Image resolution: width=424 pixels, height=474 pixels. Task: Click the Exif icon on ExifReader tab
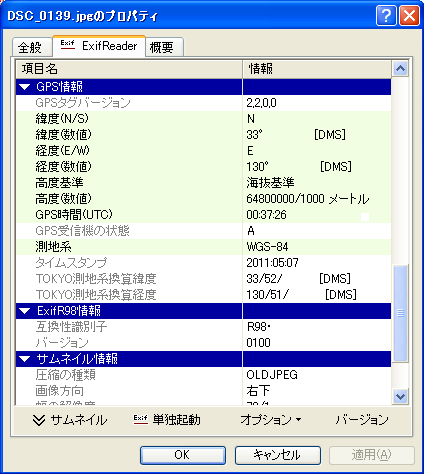[68, 45]
